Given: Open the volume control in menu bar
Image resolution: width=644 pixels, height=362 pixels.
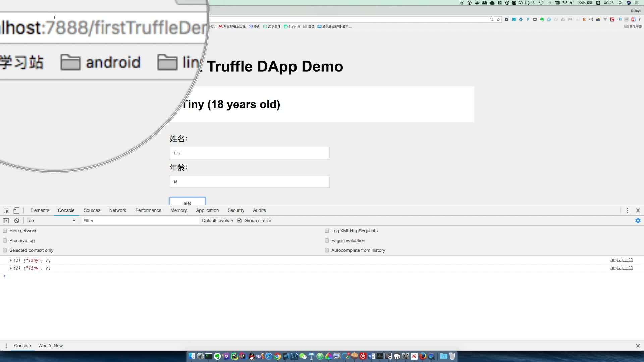Looking at the screenshot, I should pos(572,3).
